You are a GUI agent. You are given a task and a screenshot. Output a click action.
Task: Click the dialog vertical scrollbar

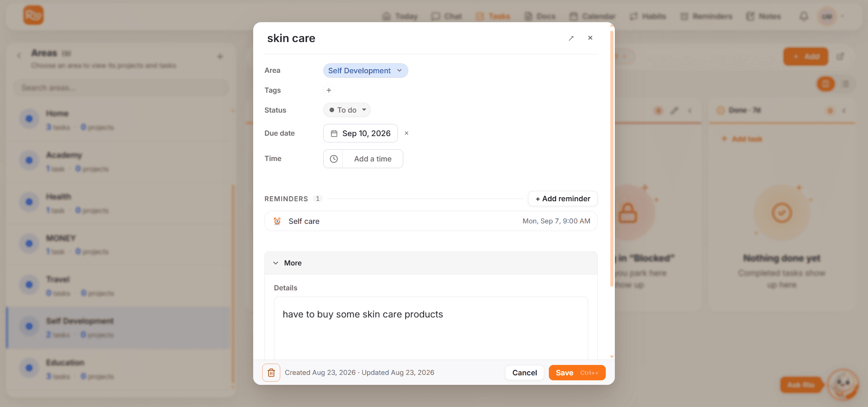point(612,158)
